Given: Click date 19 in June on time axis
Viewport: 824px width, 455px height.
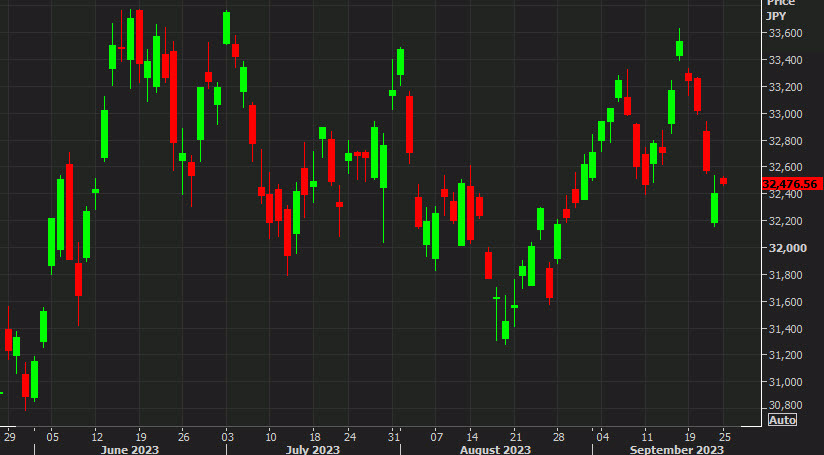Looking at the screenshot, I should (x=140, y=437).
